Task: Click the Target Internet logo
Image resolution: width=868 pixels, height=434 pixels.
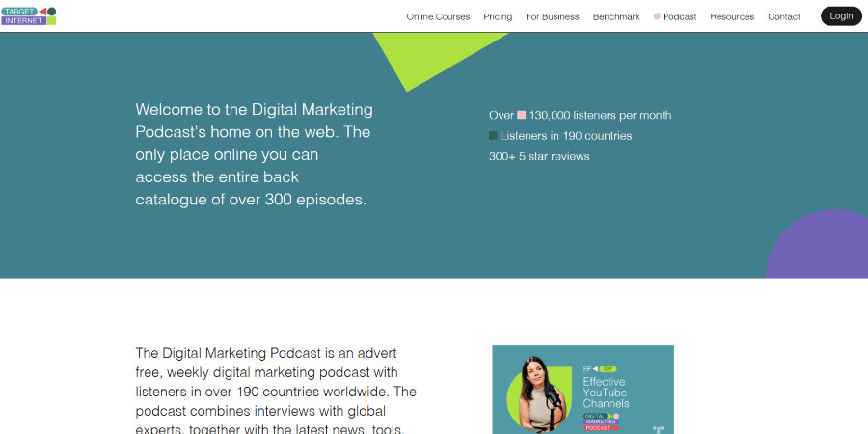Action: click(28, 16)
